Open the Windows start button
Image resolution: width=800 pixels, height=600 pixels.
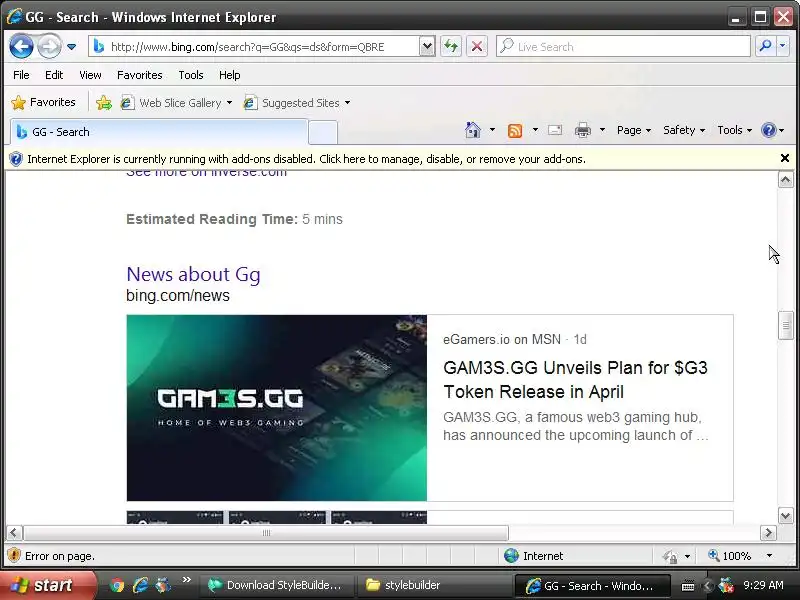point(47,585)
